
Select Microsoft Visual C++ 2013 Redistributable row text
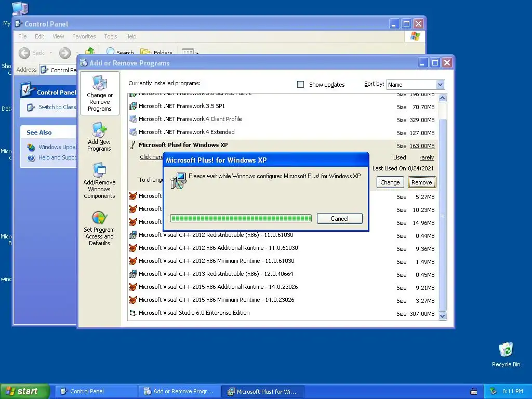(216, 274)
